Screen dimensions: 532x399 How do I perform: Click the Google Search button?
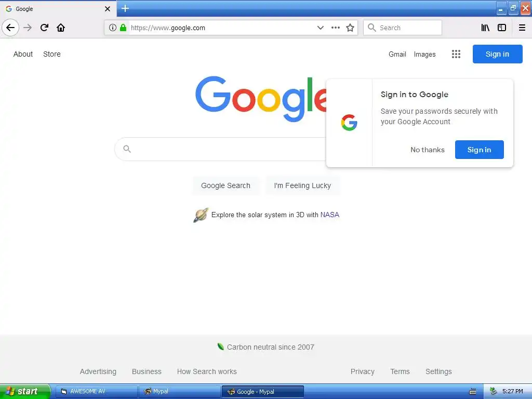(x=225, y=185)
